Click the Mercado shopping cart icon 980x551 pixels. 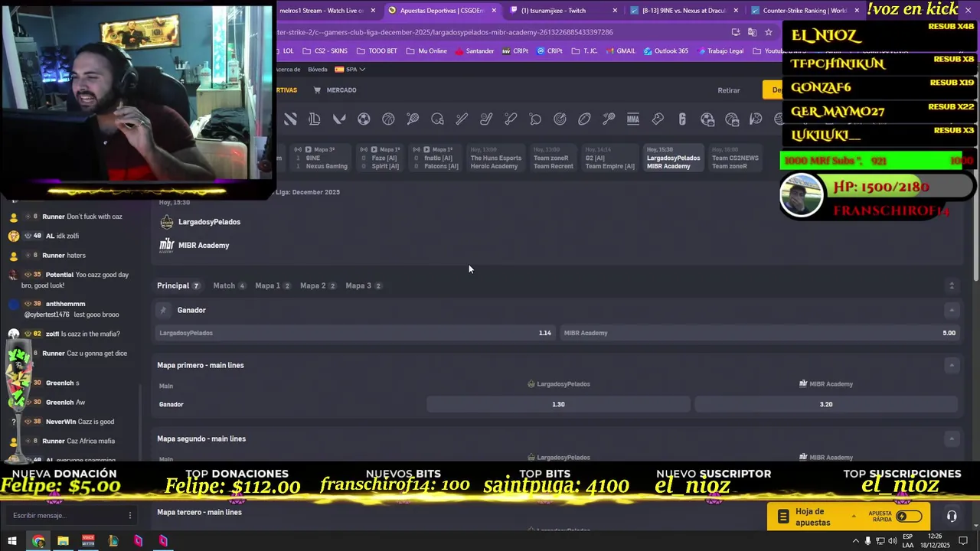pos(317,90)
